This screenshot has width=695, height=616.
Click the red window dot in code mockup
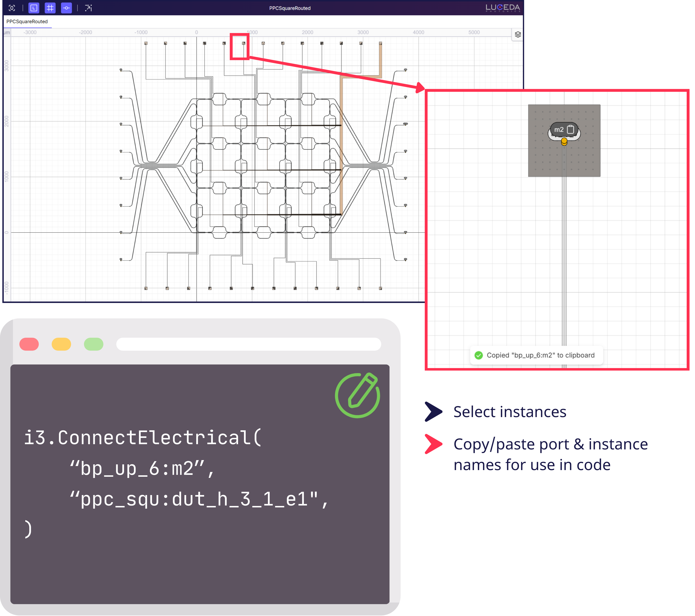tap(29, 344)
